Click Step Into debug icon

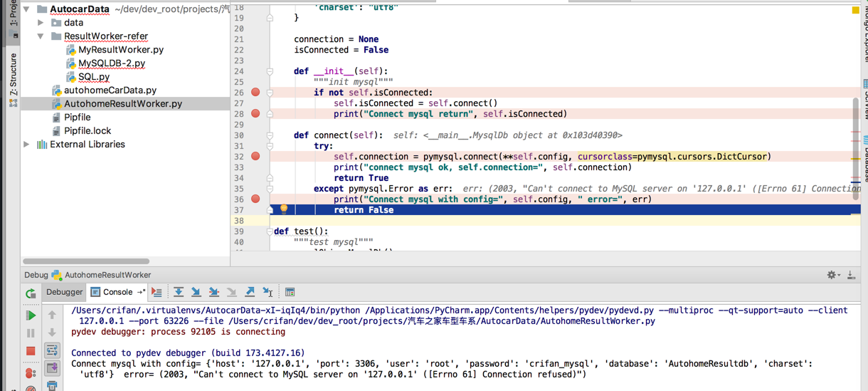point(196,292)
